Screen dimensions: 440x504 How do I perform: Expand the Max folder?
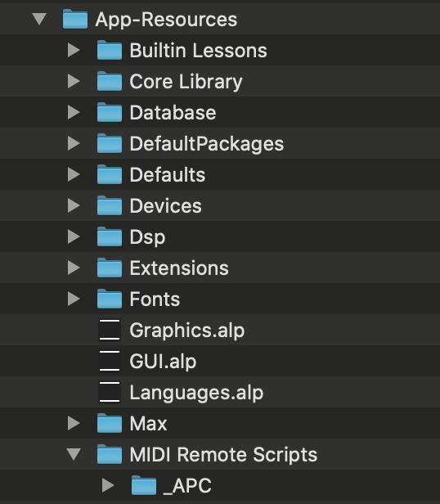[x=74, y=423]
